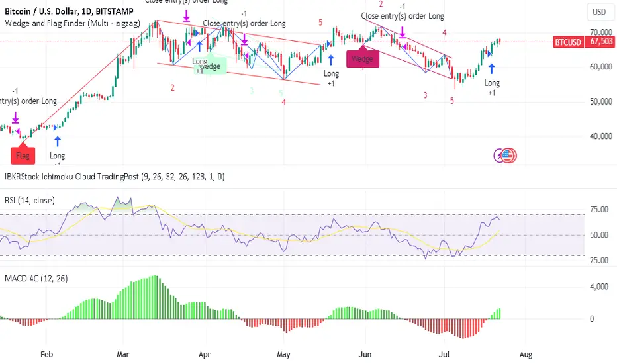617x364 pixels.
Task: Click the 70,000 price axis level
Action: pyautogui.click(x=601, y=32)
